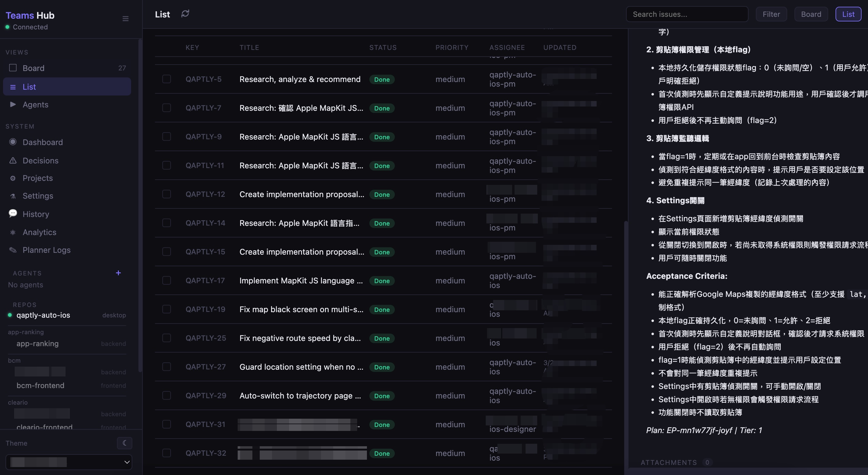868x475 pixels.
Task: Select the bcm-frontend repo
Action: click(67, 385)
